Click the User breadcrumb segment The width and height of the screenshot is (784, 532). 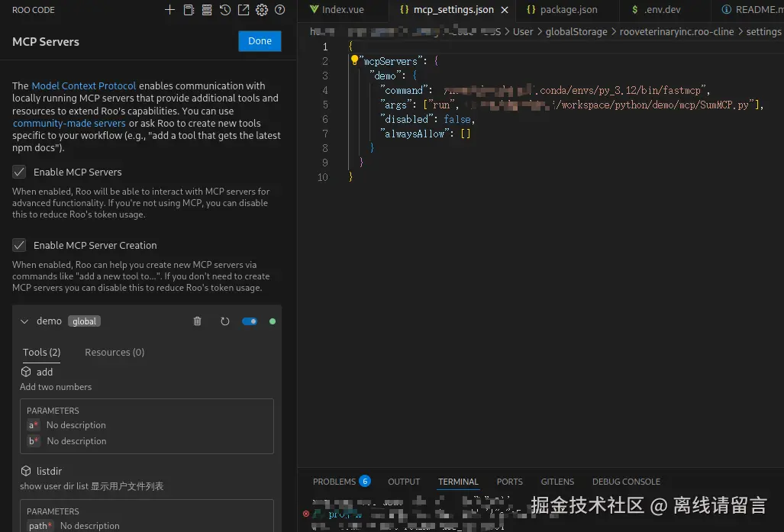coord(523,31)
